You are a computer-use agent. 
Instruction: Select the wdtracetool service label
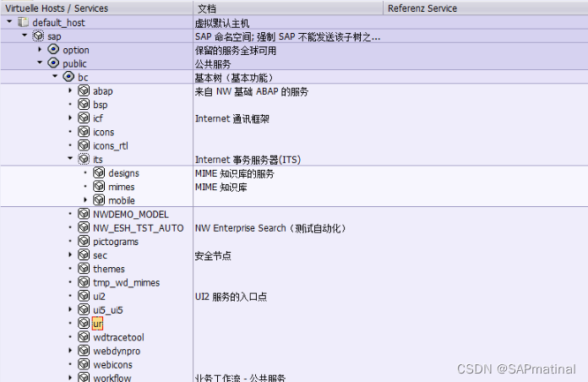118,337
